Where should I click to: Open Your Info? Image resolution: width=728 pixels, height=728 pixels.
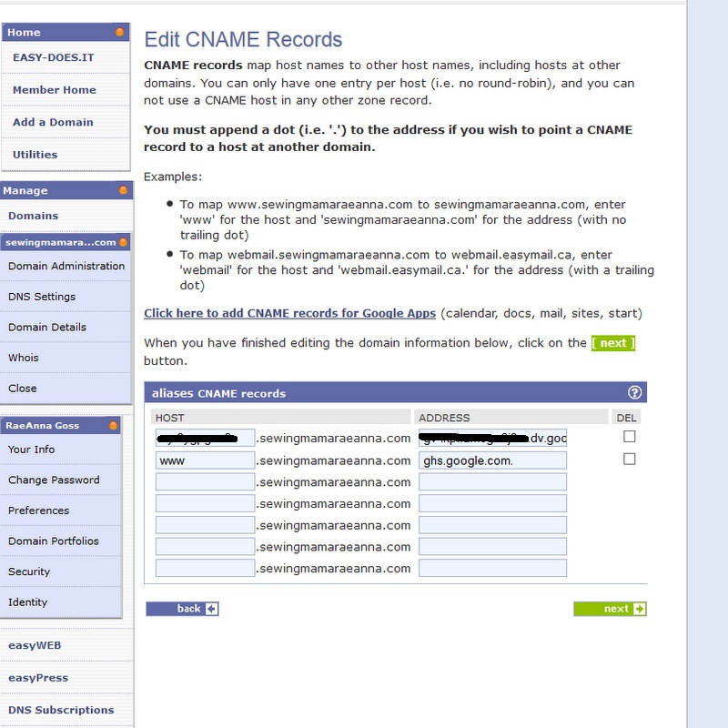pyautogui.click(x=31, y=450)
